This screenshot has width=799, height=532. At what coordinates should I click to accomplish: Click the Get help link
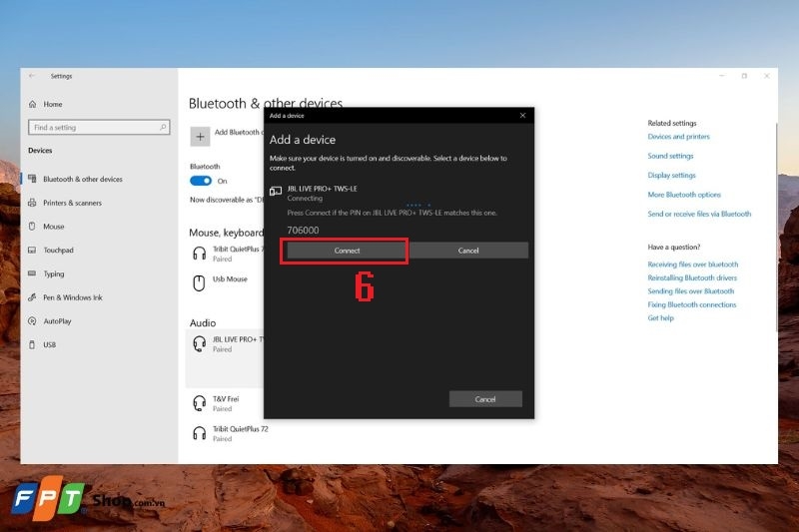click(x=660, y=318)
